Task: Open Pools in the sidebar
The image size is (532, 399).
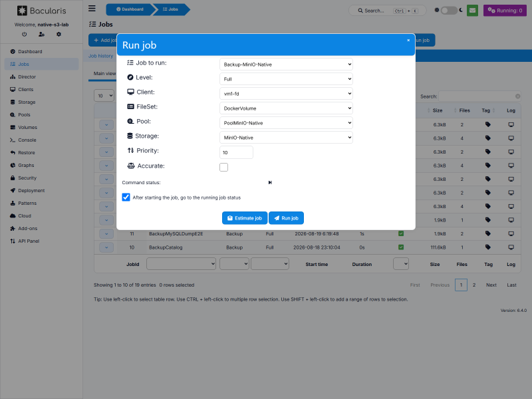Action: tap(41, 114)
